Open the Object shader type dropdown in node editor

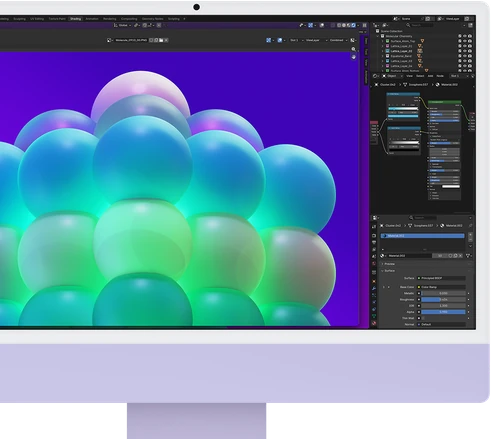pos(392,76)
